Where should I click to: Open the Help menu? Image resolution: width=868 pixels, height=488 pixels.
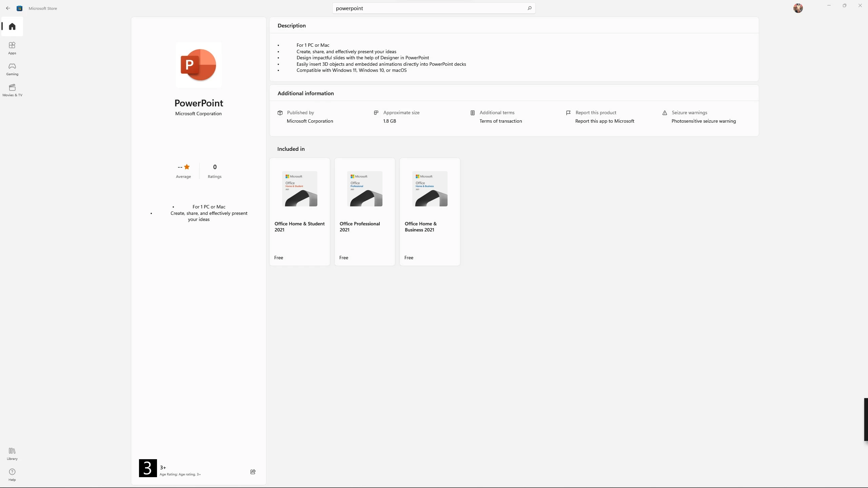12,475
